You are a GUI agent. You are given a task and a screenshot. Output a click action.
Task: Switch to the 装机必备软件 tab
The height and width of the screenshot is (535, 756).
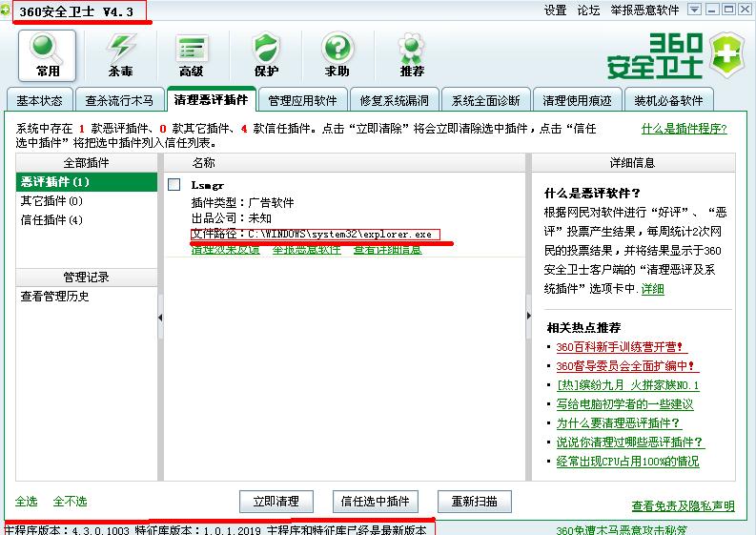(668, 101)
